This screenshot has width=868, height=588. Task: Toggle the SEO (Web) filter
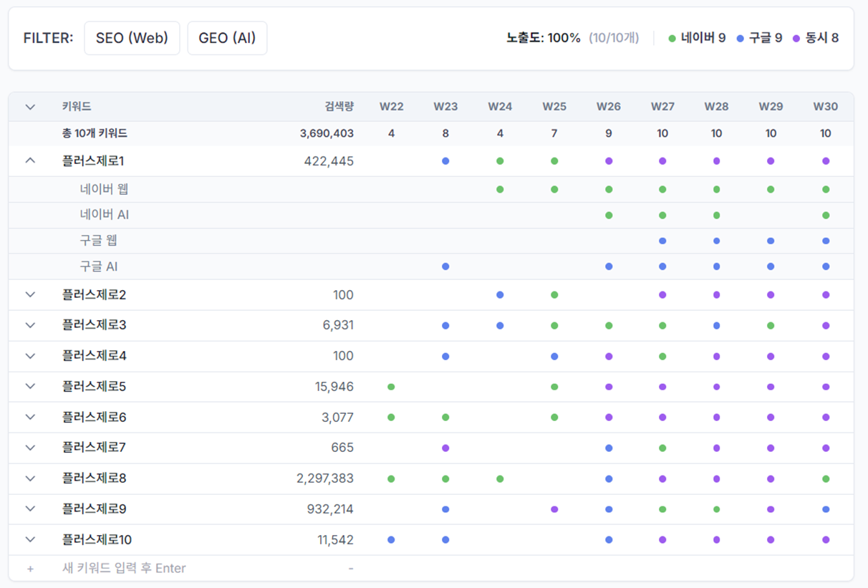tap(132, 38)
